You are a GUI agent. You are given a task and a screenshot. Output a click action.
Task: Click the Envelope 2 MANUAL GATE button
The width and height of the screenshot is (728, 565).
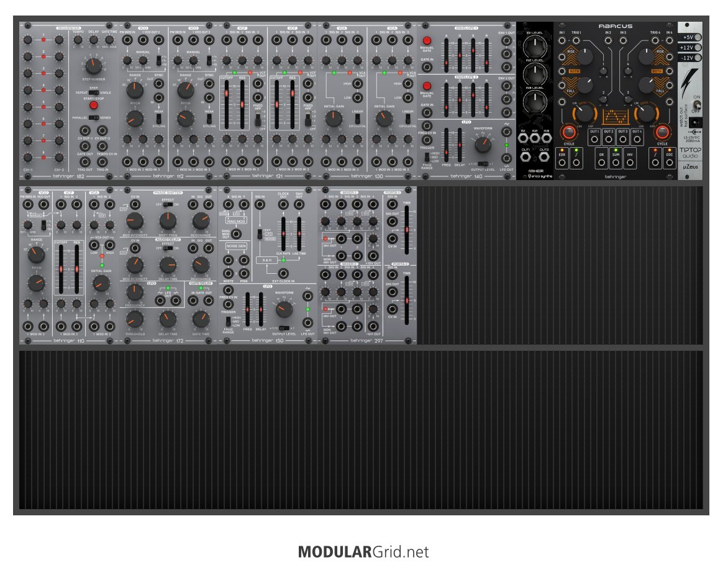427,86
